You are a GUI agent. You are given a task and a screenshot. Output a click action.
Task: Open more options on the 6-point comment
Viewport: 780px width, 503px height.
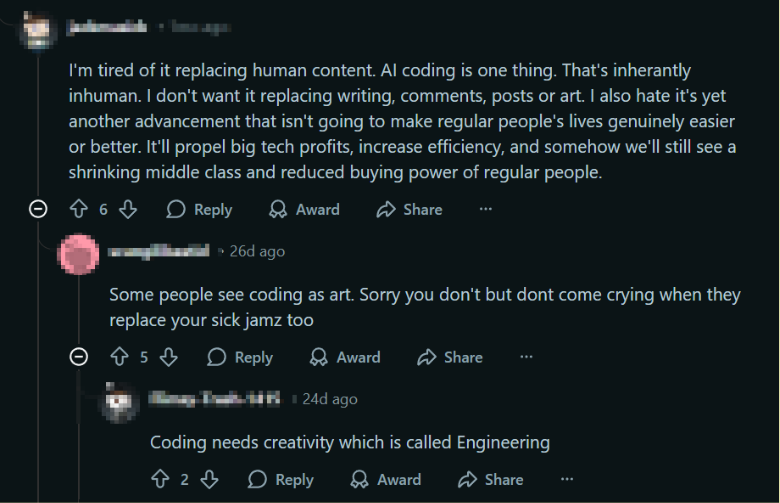point(486,209)
